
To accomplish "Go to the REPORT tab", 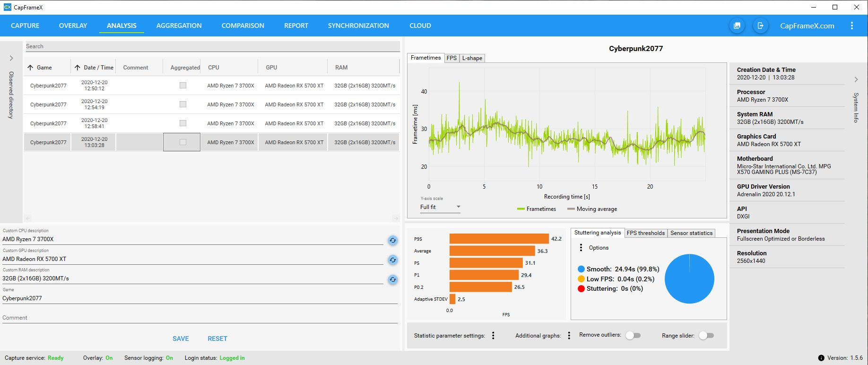I will (x=296, y=26).
